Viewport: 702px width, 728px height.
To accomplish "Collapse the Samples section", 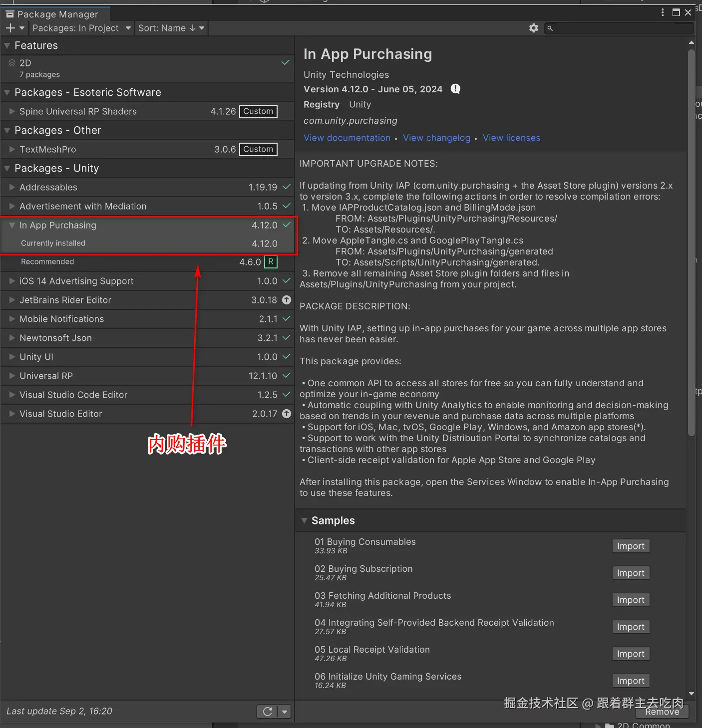I will click(x=304, y=520).
